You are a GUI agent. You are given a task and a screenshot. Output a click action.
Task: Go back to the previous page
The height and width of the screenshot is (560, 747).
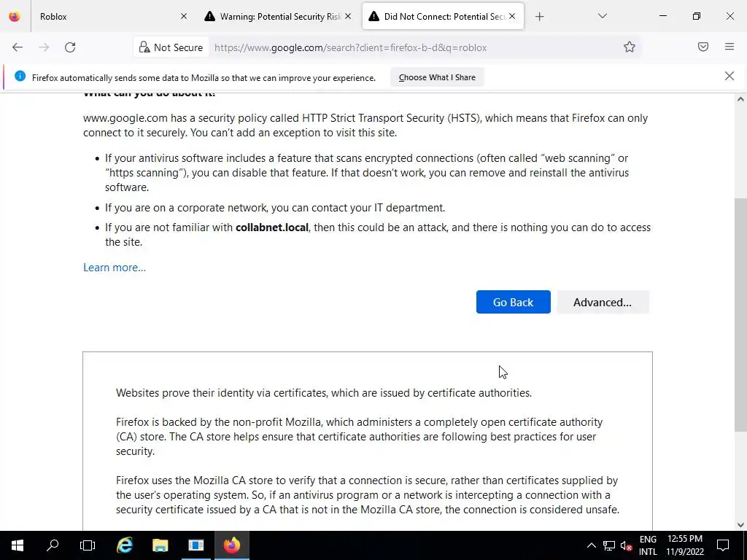pyautogui.click(x=18, y=47)
